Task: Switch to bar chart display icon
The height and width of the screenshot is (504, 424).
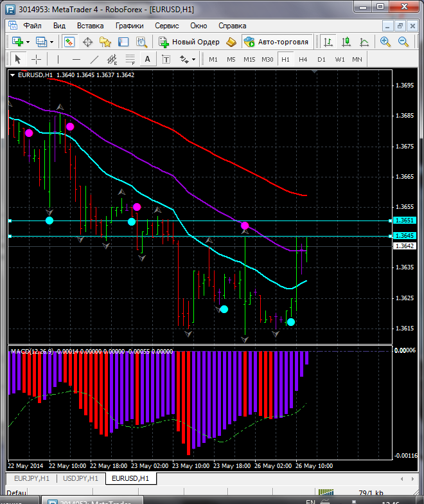Action: pos(328,42)
